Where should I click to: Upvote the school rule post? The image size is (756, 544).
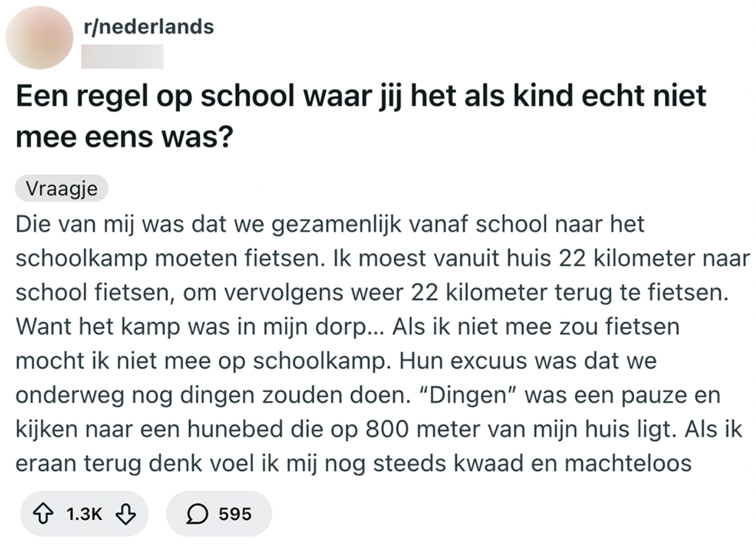43,514
